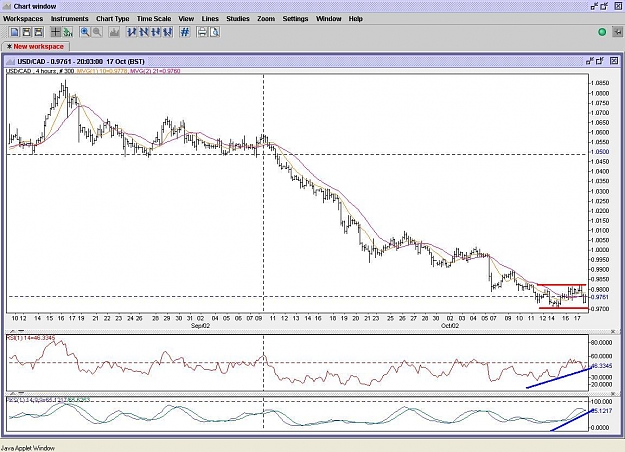Activate the greyed zoom out magnifier
Viewport: 625px width, 452px height.
tap(97, 32)
